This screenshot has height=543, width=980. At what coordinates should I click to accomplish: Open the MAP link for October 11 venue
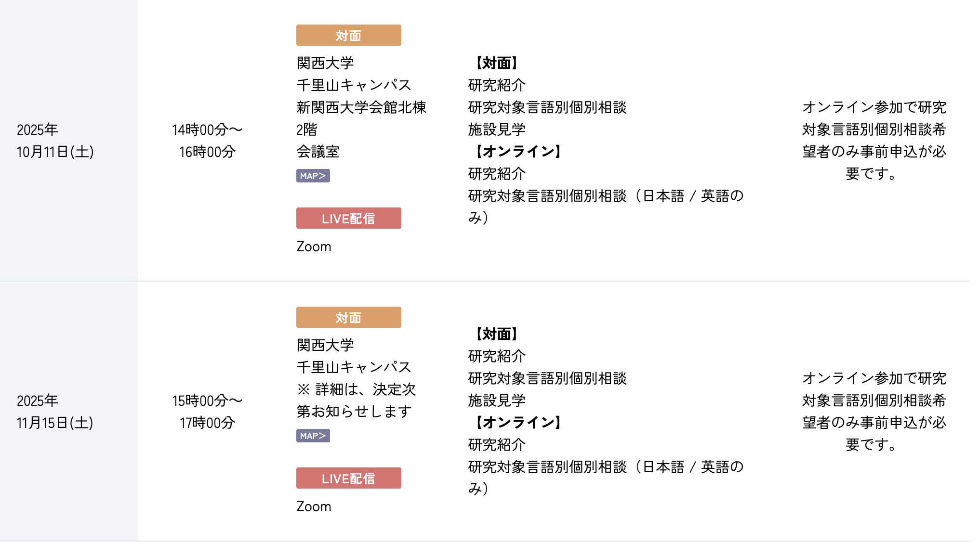pyautogui.click(x=313, y=176)
